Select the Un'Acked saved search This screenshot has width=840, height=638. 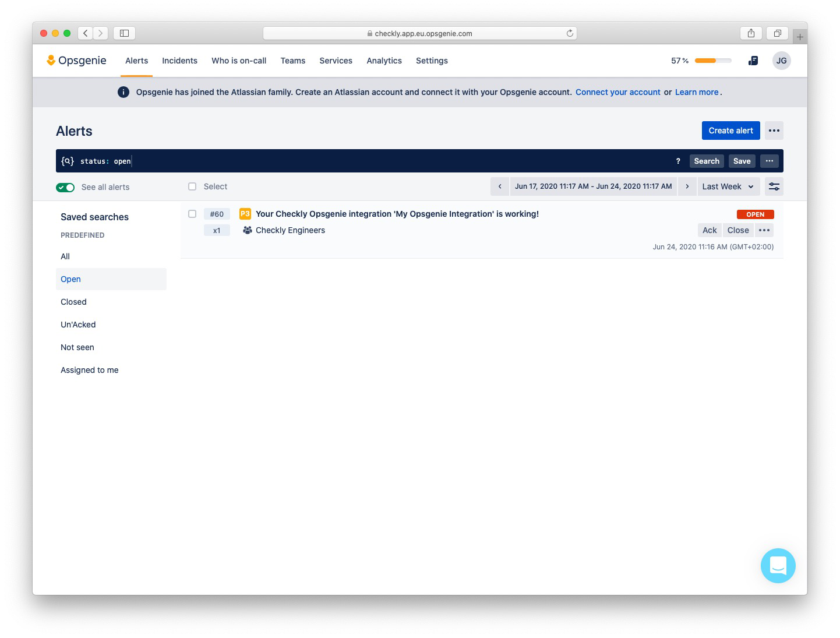pyautogui.click(x=77, y=325)
